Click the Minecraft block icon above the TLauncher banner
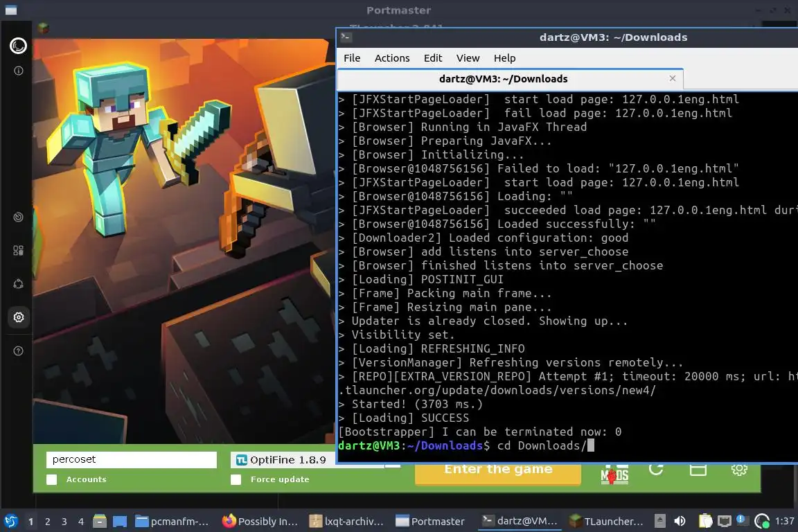The width and height of the screenshot is (798, 532). click(43, 28)
